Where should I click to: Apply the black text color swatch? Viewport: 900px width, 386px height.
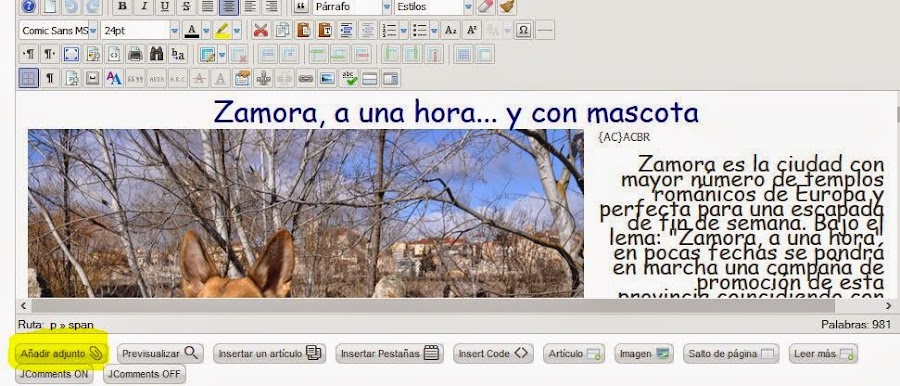coord(192,30)
